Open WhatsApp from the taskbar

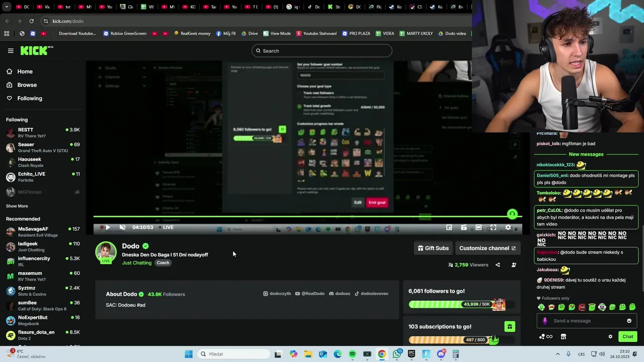(397, 354)
